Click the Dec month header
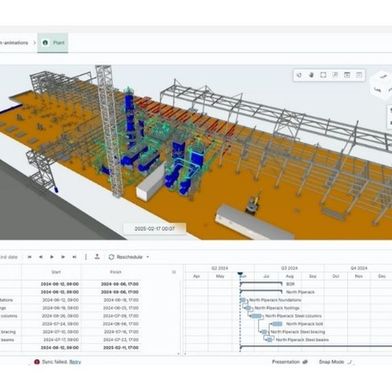This screenshot has height=392, width=392. [381, 276]
